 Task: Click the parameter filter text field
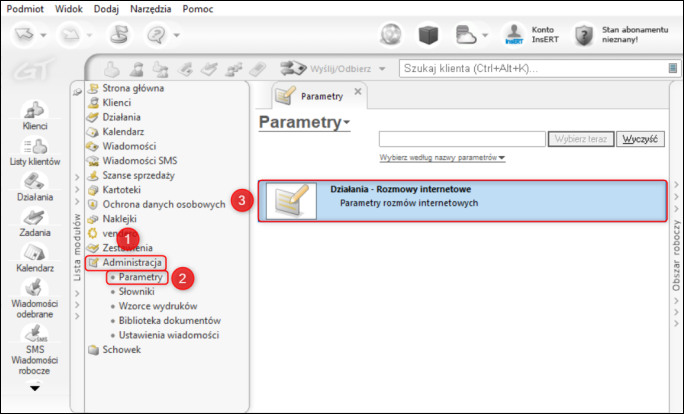click(x=462, y=139)
